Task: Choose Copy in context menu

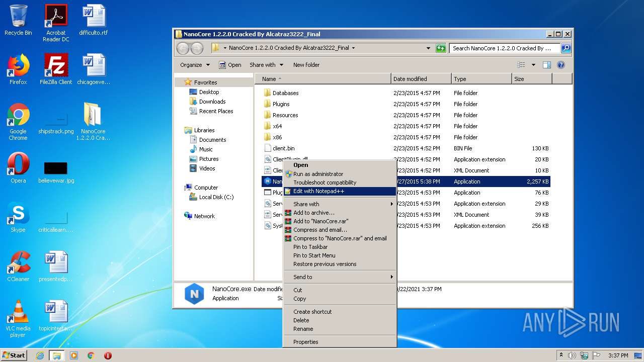Action: tap(340, 299)
